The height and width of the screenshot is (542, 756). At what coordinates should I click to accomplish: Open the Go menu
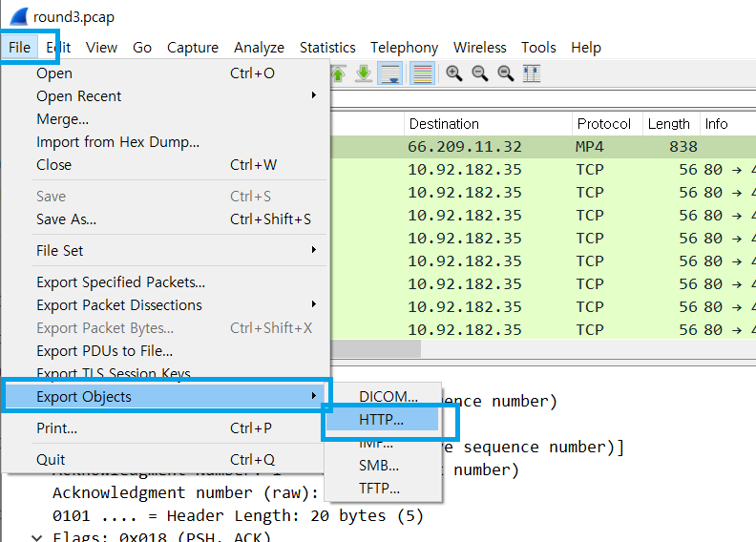tap(141, 47)
